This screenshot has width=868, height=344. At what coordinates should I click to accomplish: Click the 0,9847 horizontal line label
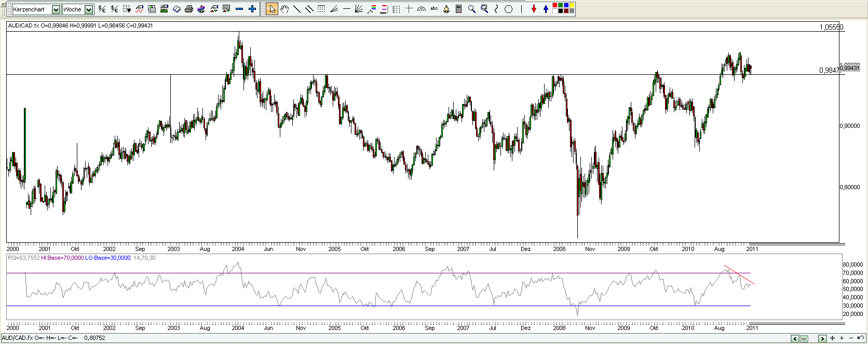click(829, 70)
